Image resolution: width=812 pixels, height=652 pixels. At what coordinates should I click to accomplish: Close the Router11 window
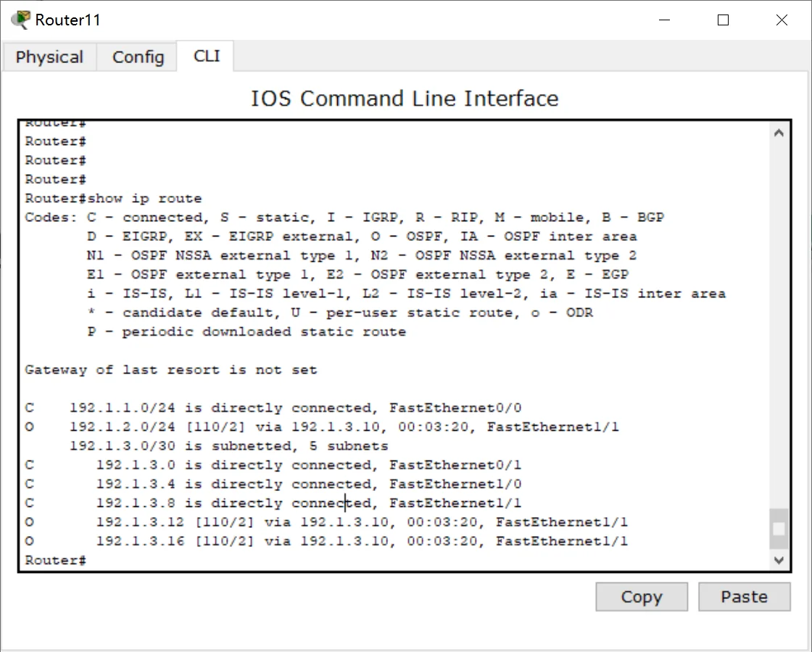(782, 20)
